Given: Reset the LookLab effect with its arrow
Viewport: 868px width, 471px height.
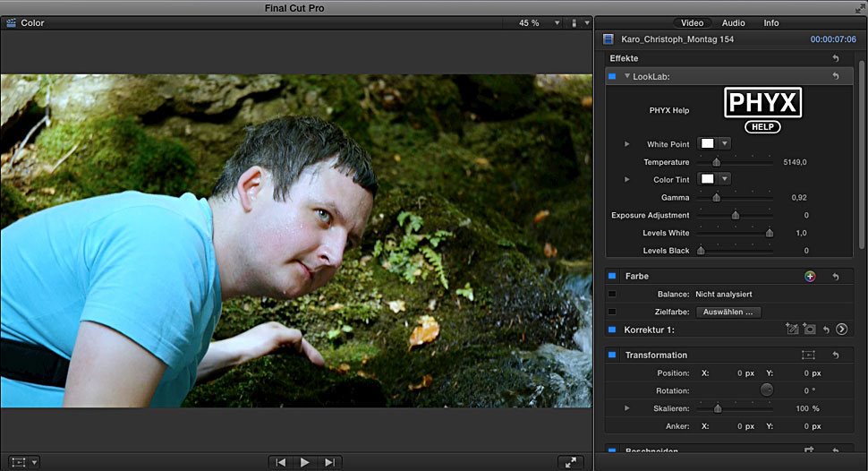Looking at the screenshot, I should [x=835, y=77].
